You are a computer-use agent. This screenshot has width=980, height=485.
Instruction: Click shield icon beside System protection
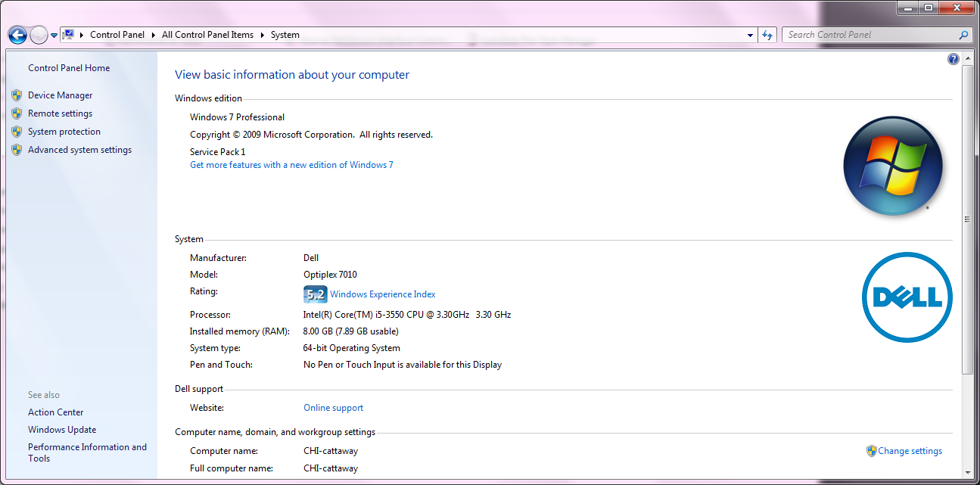[17, 132]
